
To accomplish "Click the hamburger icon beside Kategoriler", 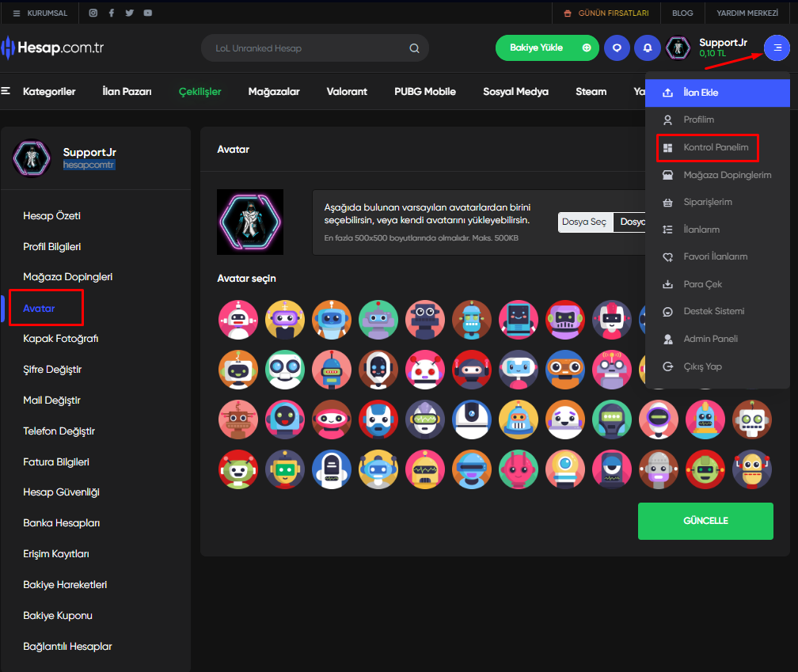I will [x=6, y=91].
